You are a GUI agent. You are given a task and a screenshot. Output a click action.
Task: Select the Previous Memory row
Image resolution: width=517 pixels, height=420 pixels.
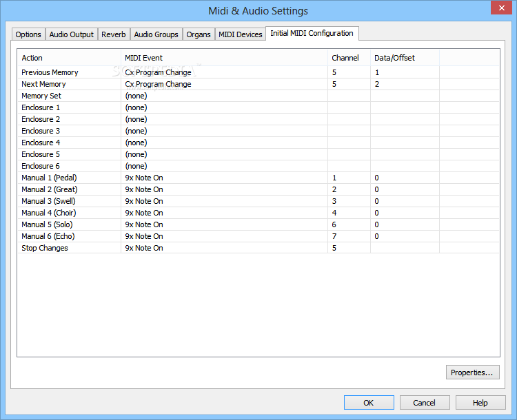[258, 72]
